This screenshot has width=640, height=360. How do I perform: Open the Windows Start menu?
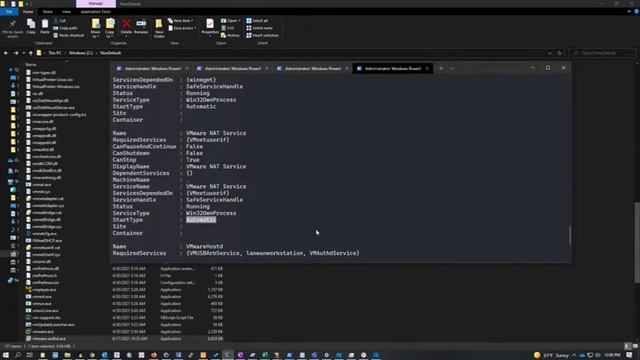tap(6, 355)
